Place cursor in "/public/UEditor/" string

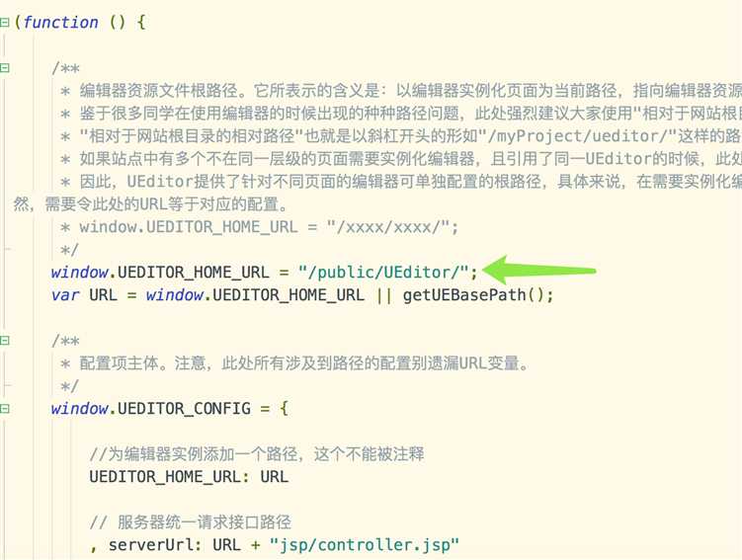point(383,272)
